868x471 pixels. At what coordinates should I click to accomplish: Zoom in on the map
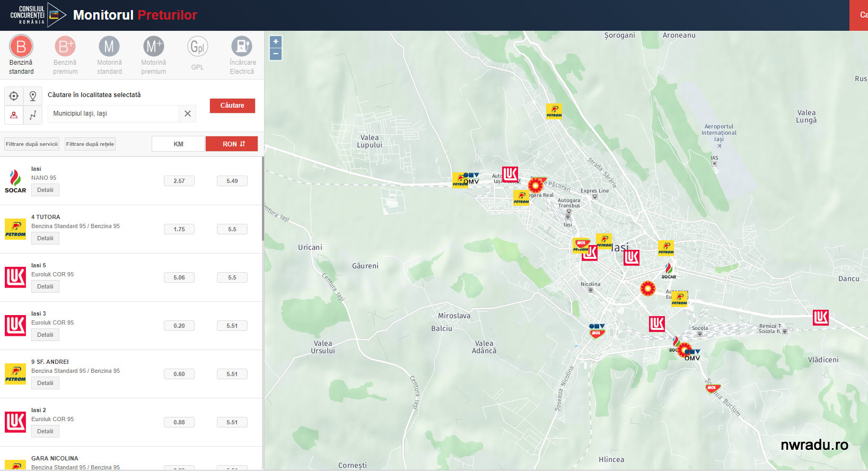coord(276,41)
